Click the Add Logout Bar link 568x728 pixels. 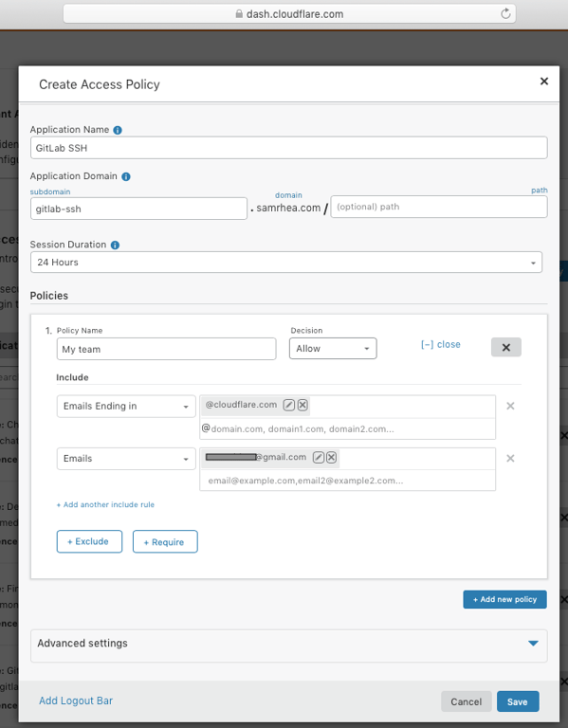click(x=76, y=701)
